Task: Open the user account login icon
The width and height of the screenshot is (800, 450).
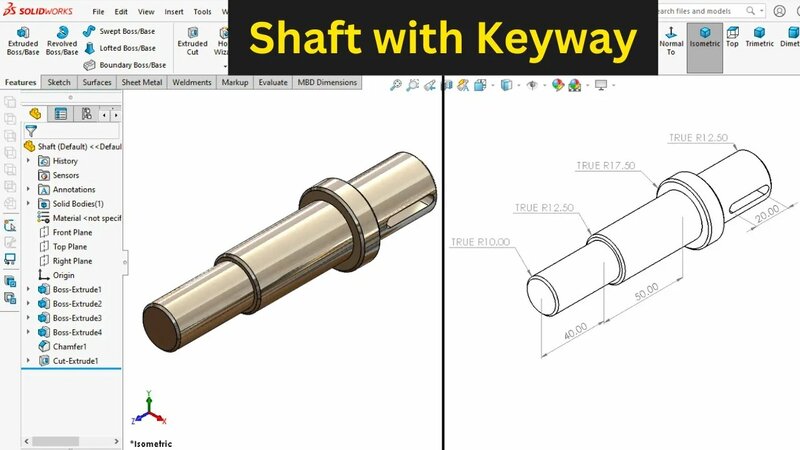Action: pos(779,11)
